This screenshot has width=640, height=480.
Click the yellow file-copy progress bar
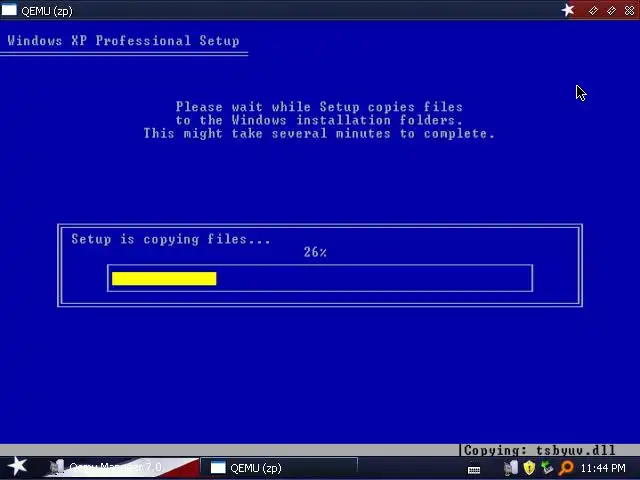[164, 279]
